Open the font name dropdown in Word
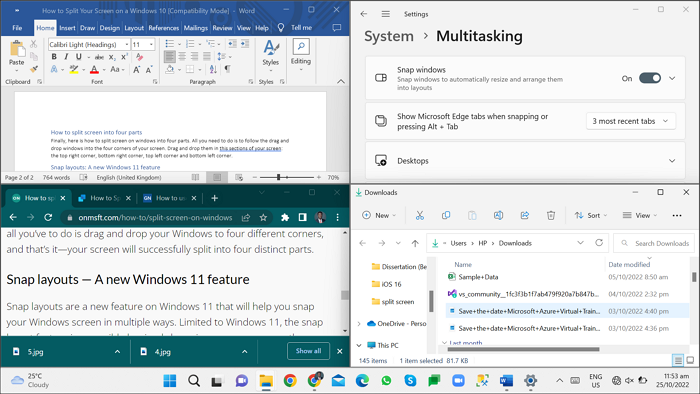The height and width of the screenshot is (394, 700). coord(127,45)
